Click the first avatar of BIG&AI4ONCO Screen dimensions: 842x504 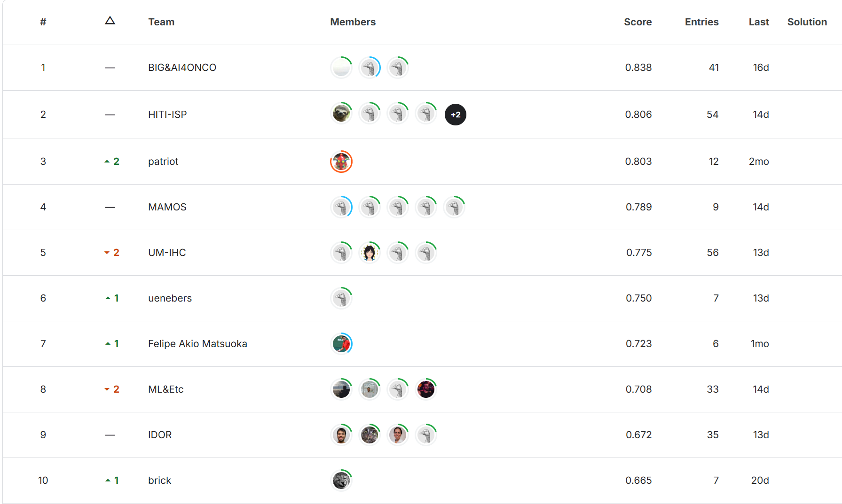pyautogui.click(x=341, y=68)
